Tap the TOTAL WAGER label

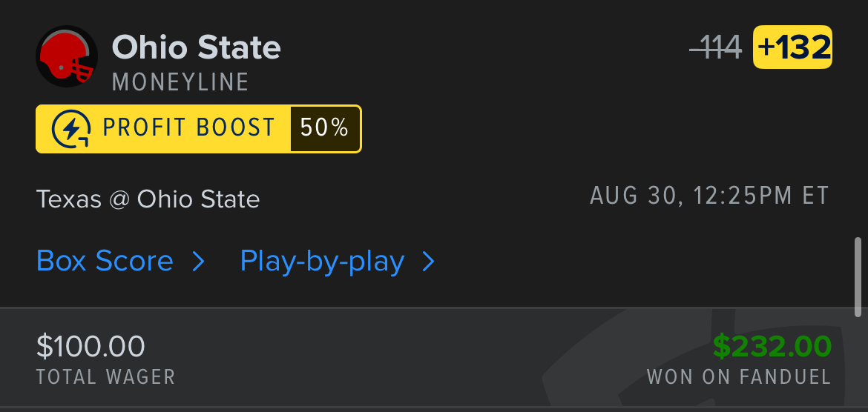pos(105,376)
